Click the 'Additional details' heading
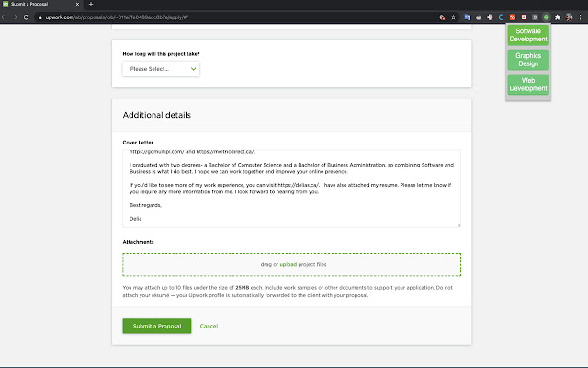The width and height of the screenshot is (588, 368). point(157,115)
